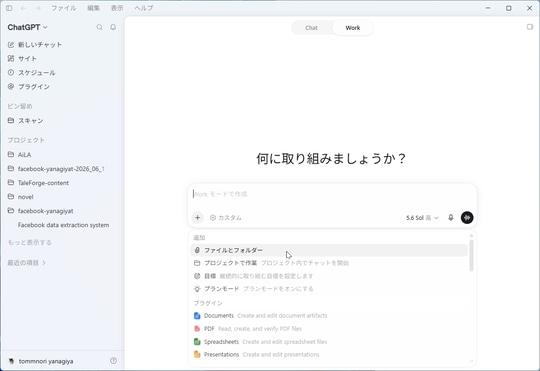Click the scroll down arrow in add menu
540x371 pixels.
[471, 361]
